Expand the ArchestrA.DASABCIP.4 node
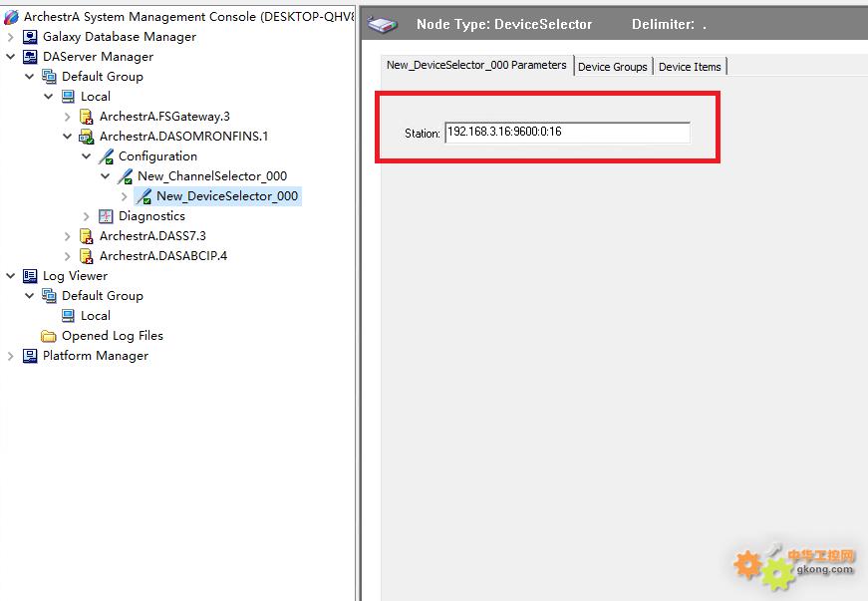Image resolution: width=868 pixels, height=601 pixels. click(x=67, y=256)
